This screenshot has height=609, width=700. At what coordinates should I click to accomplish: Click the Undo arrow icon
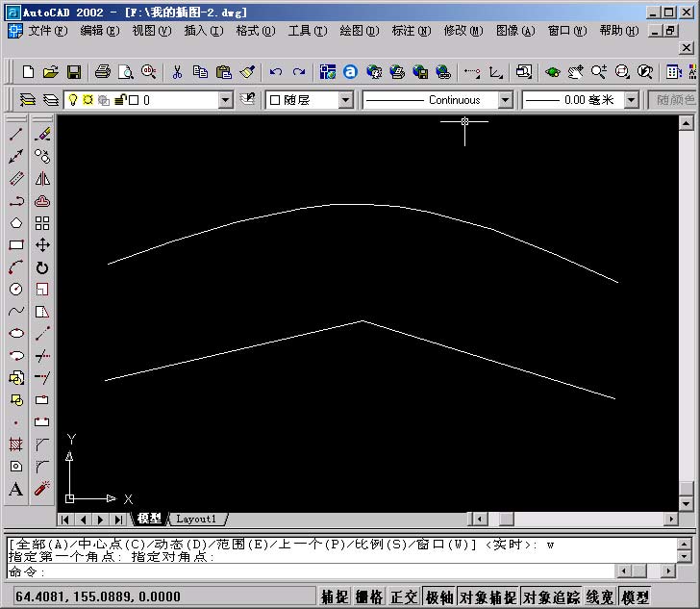[276, 71]
